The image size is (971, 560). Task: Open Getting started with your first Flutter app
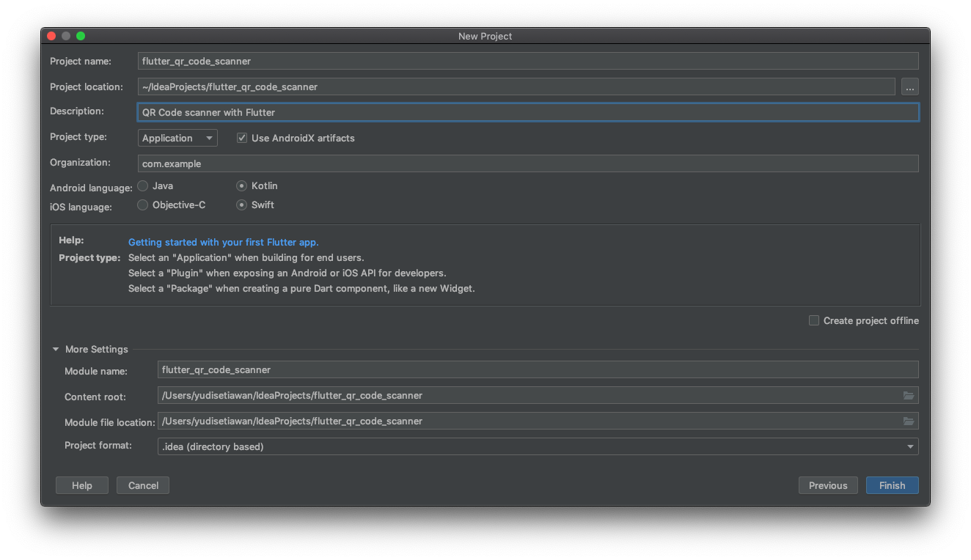(223, 242)
